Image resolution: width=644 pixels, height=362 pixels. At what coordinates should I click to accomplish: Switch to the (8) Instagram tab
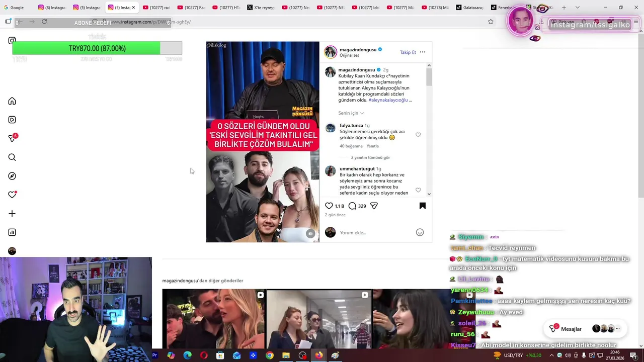52,8
